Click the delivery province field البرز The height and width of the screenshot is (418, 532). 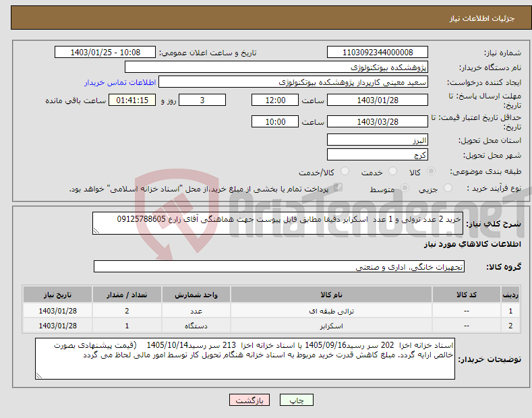click(378, 140)
